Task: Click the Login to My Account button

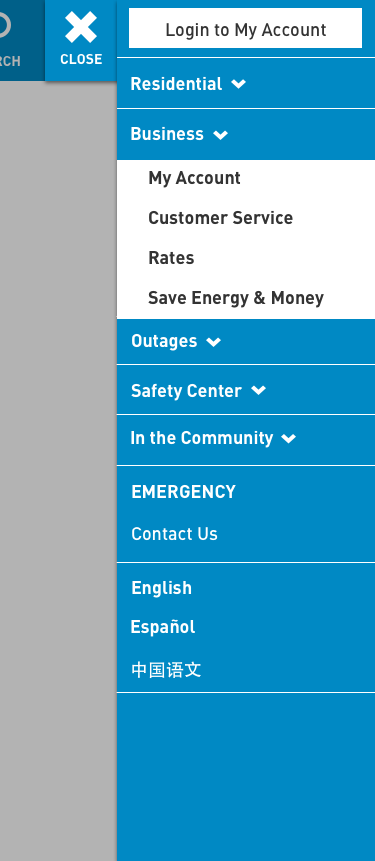Action: pos(245,29)
